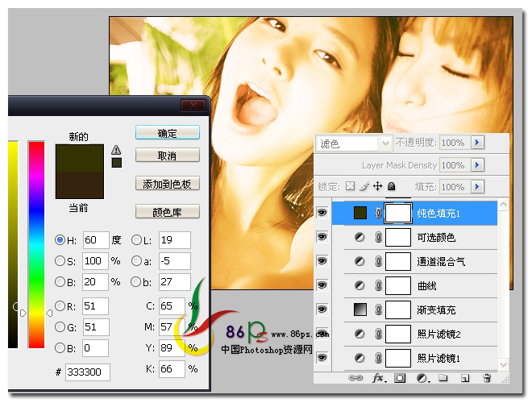Click the out-of-gamut warning triangle
The height and width of the screenshot is (403, 532).
coord(116,149)
